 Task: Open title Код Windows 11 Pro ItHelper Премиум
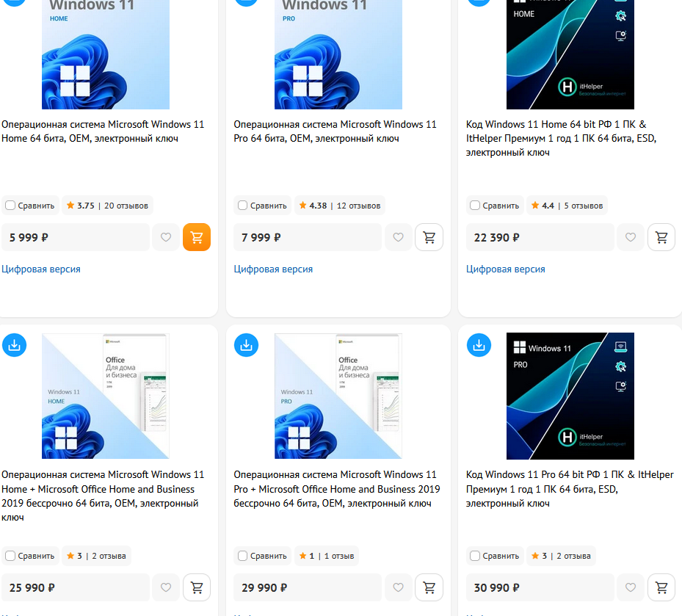(570, 489)
